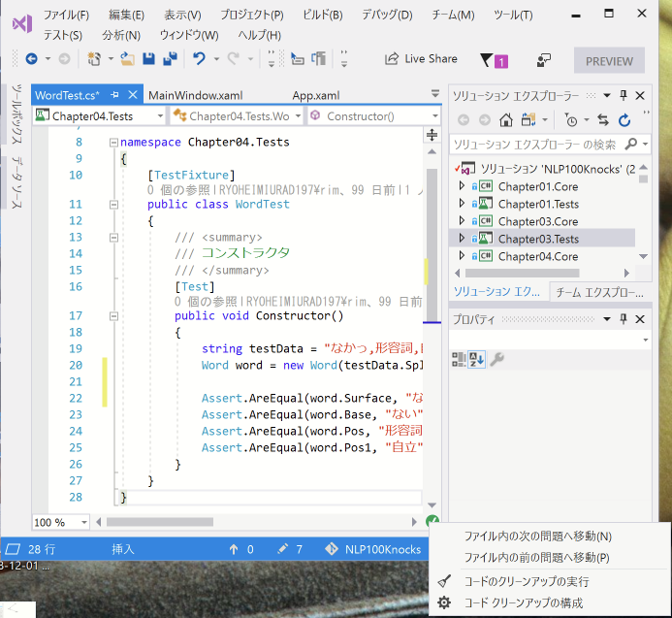
Task: Click the Undo arrow in toolbar
Action: tap(199, 59)
